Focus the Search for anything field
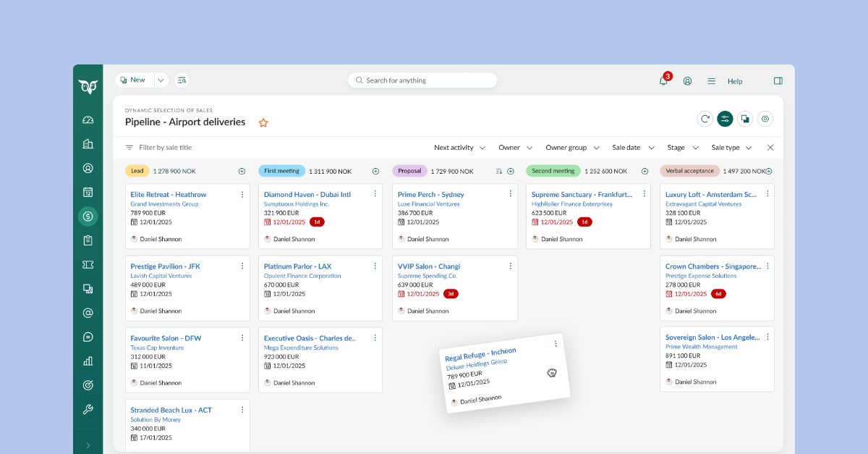Image resolution: width=868 pixels, height=454 pixels. point(422,80)
